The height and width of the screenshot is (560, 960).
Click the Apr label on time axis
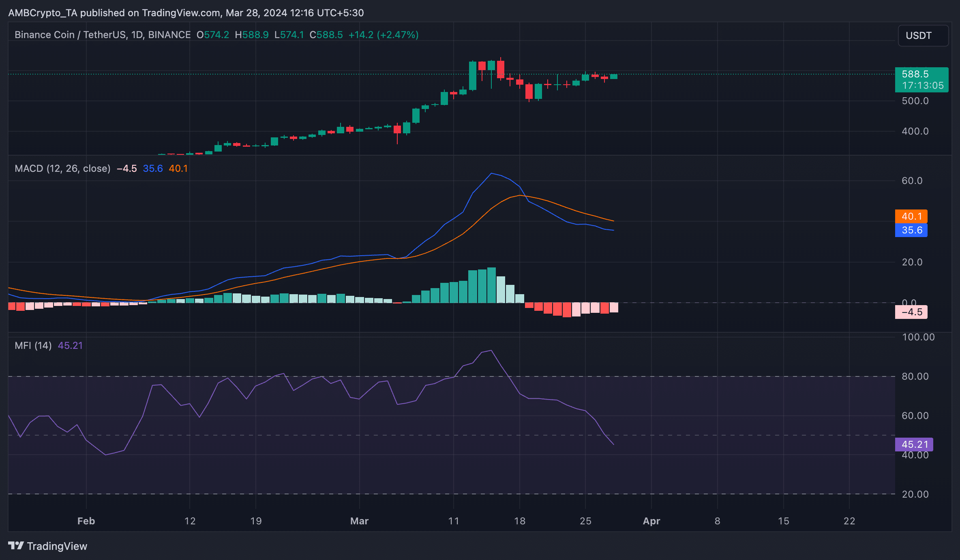[651, 521]
